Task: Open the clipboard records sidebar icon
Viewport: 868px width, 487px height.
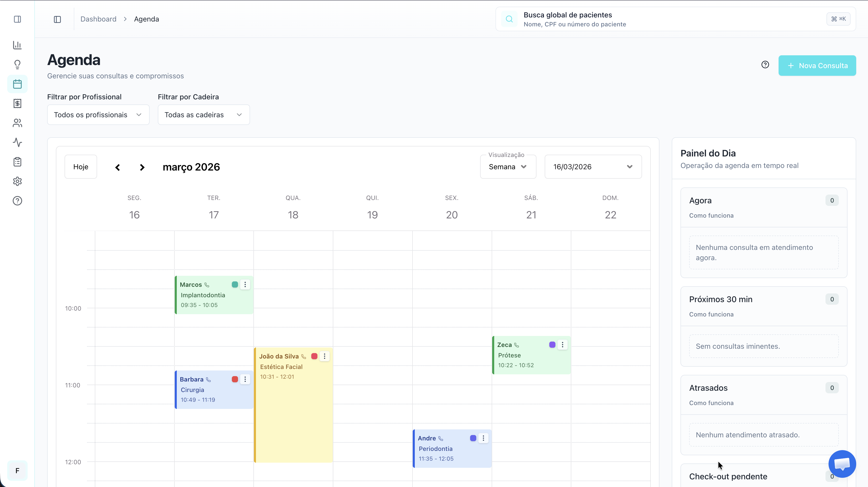Action: click(x=17, y=162)
